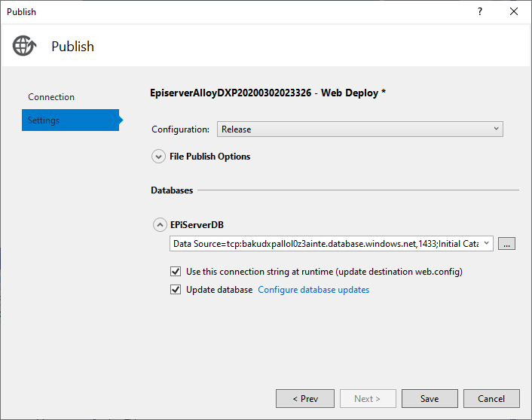
Task: Click the Databases section heading
Action: pyautogui.click(x=172, y=190)
